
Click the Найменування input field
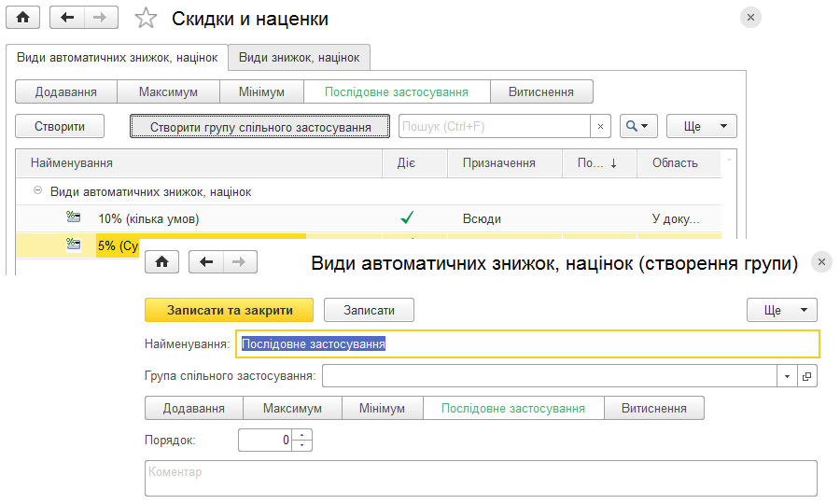(527, 343)
